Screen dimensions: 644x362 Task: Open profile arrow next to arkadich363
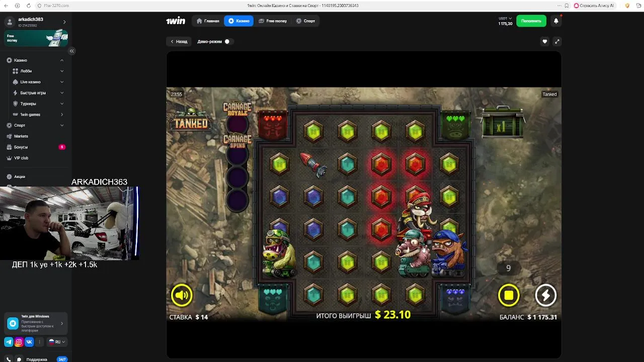coord(64,22)
